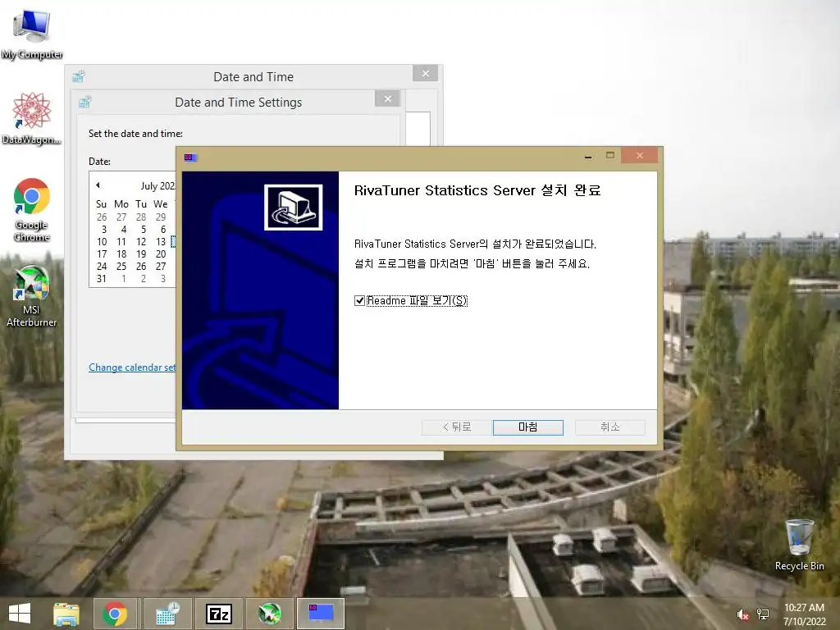The image size is (840, 630).
Task: Open DataWagon desktop shortcut
Action: coord(32,118)
